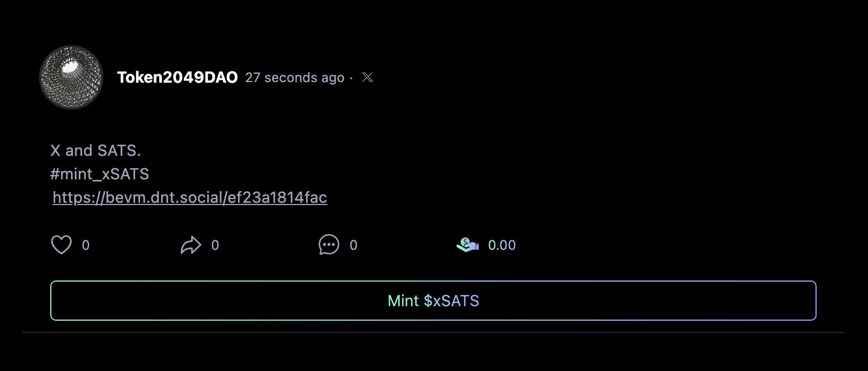The image size is (868, 371).
Task: Click the share arrow icon
Action: coord(191,245)
